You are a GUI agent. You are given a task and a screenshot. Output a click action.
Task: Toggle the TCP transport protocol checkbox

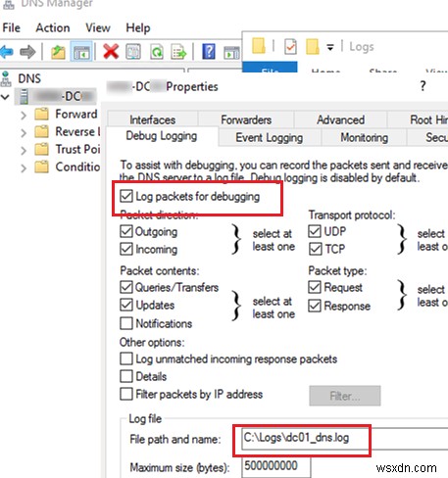click(315, 249)
